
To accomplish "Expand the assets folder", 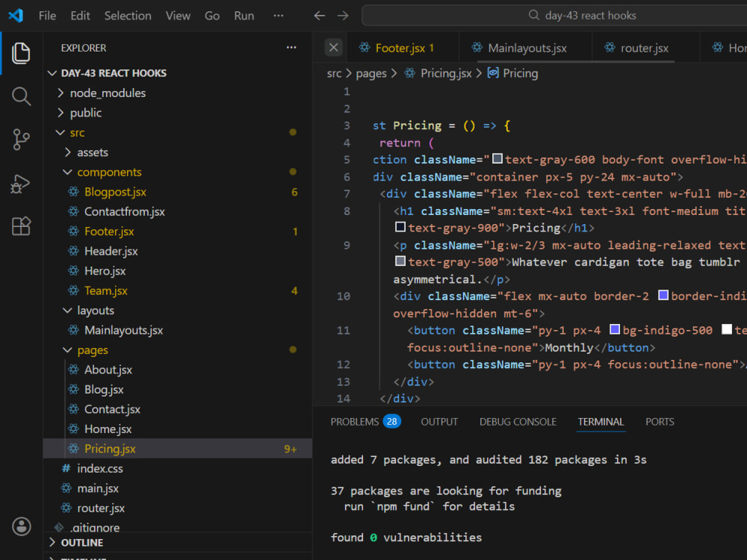I will coord(67,152).
